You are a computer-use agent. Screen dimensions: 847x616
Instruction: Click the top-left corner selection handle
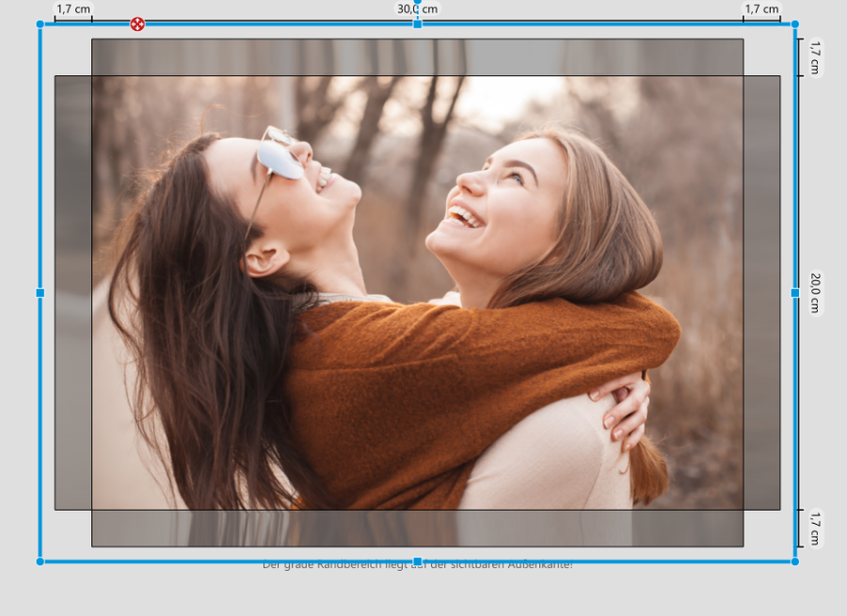(40, 24)
